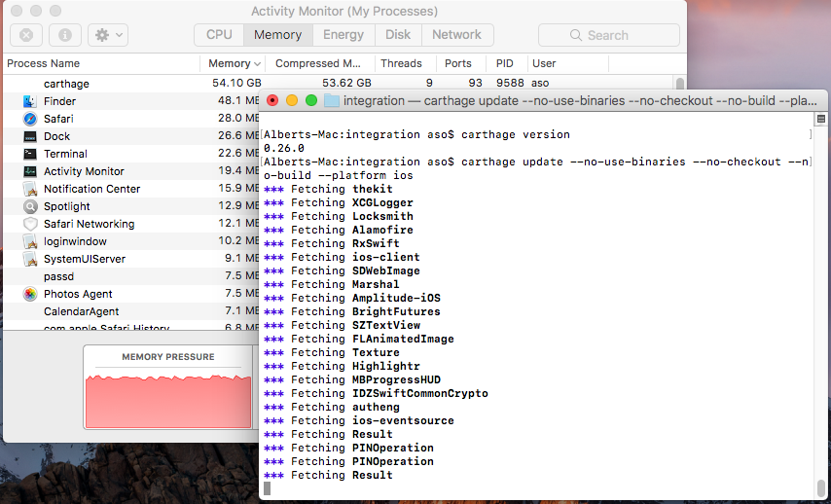The height and width of the screenshot is (504, 831).
Task: Click the Terminal process icon
Action: point(30,154)
